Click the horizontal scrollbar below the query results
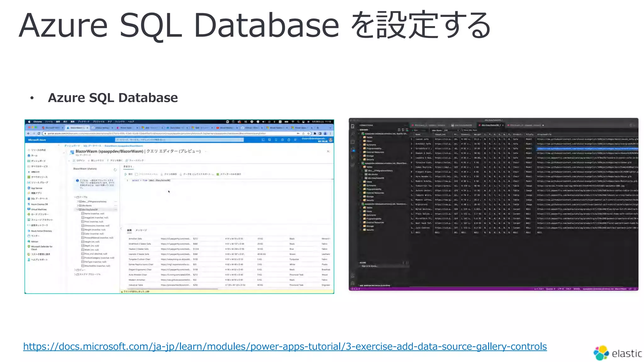The height and width of the screenshot is (362, 644). 172,289
